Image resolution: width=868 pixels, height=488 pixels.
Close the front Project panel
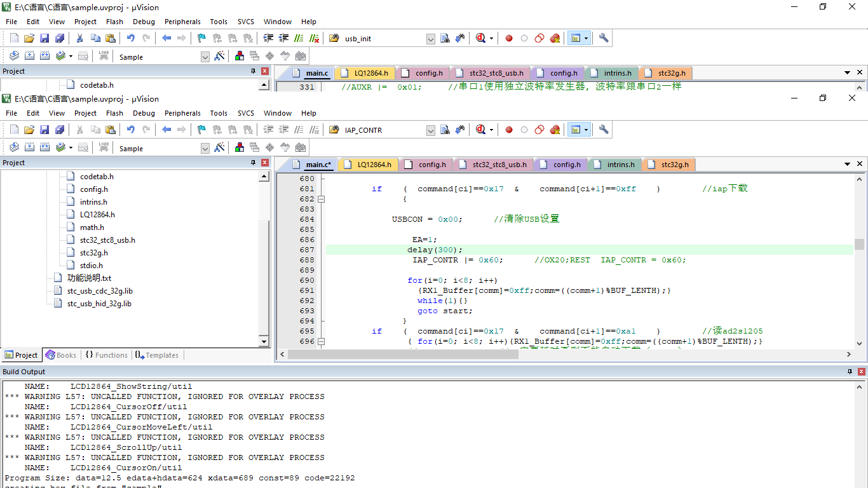265,163
